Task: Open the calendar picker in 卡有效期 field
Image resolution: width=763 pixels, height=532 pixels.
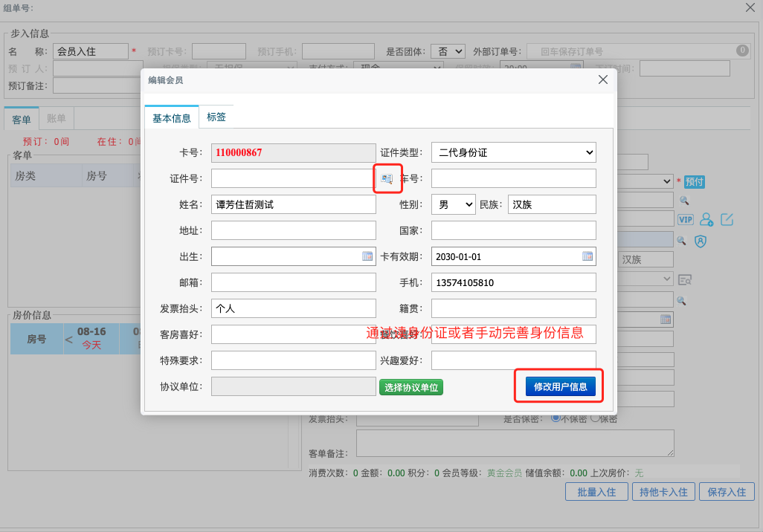Action: [587, 256]
